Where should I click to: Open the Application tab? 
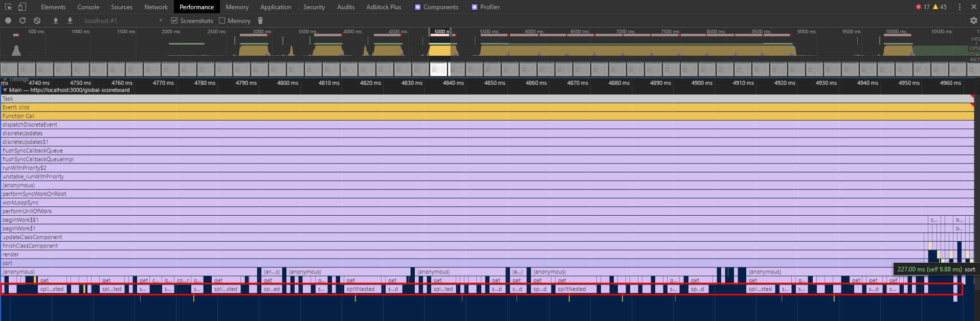click(x=276, y=7)
